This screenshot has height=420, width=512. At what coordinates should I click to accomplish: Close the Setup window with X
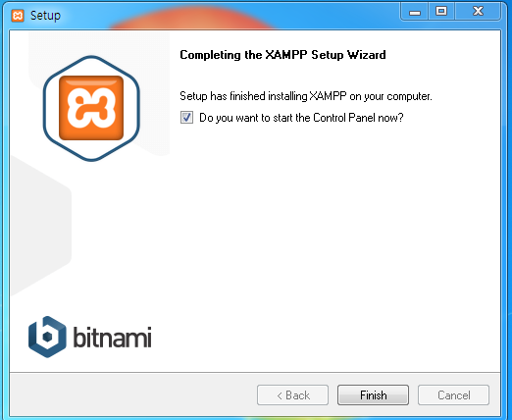click(x=478, y=12)
